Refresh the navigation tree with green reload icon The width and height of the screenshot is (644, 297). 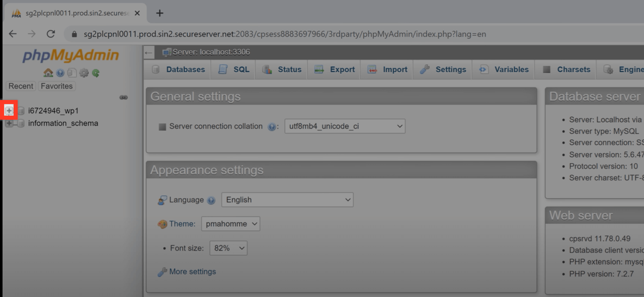[x=96, y=73]
